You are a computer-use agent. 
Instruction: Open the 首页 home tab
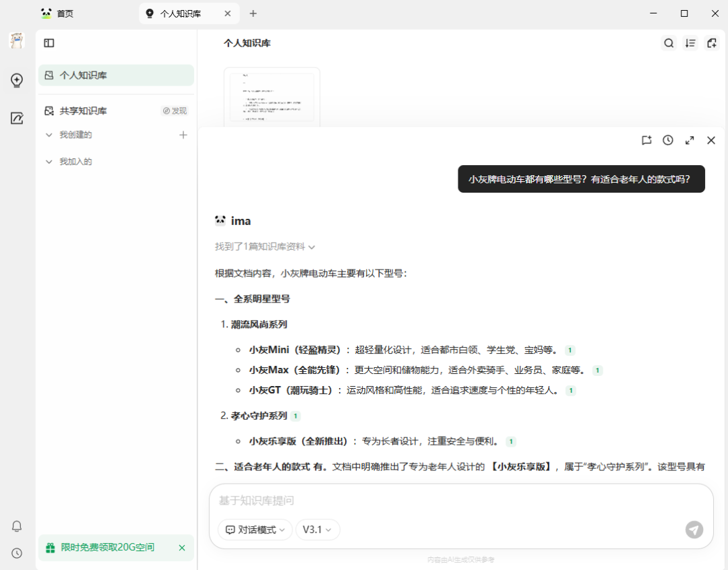pyautogui.click(x=57, y=13)
